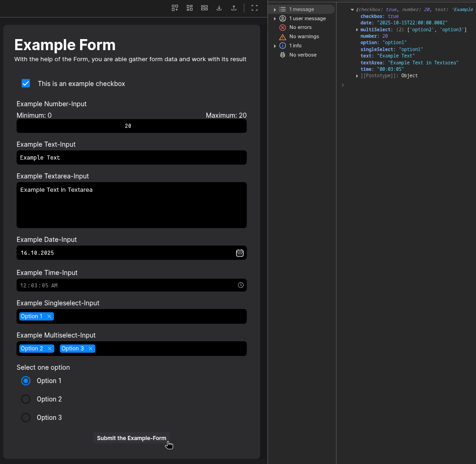This screenshot has width=476, height=464.
Task: Remove Option 3 tag from multiselect
Action: tap(91, 349)
